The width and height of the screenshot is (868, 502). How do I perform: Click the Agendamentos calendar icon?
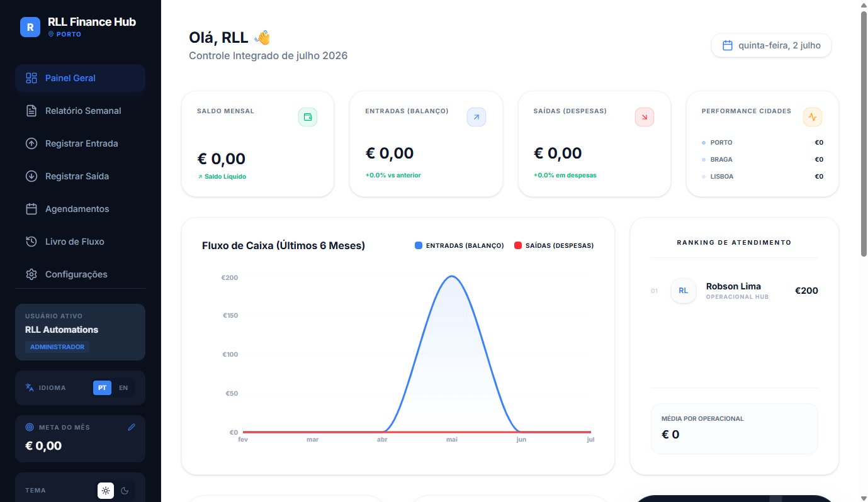pyautogui.click(x=31, y=209)
